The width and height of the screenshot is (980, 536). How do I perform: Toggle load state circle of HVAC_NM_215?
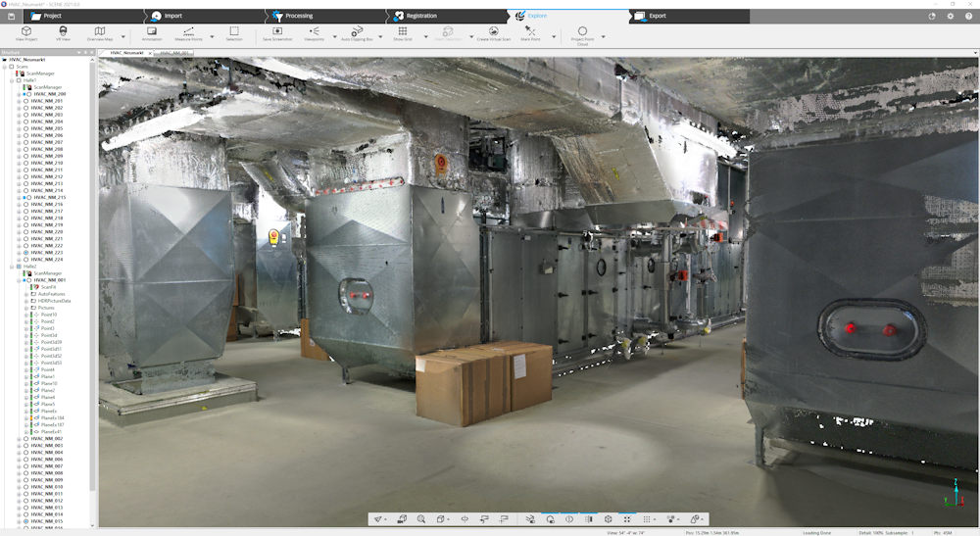click(x=28, y=197)
